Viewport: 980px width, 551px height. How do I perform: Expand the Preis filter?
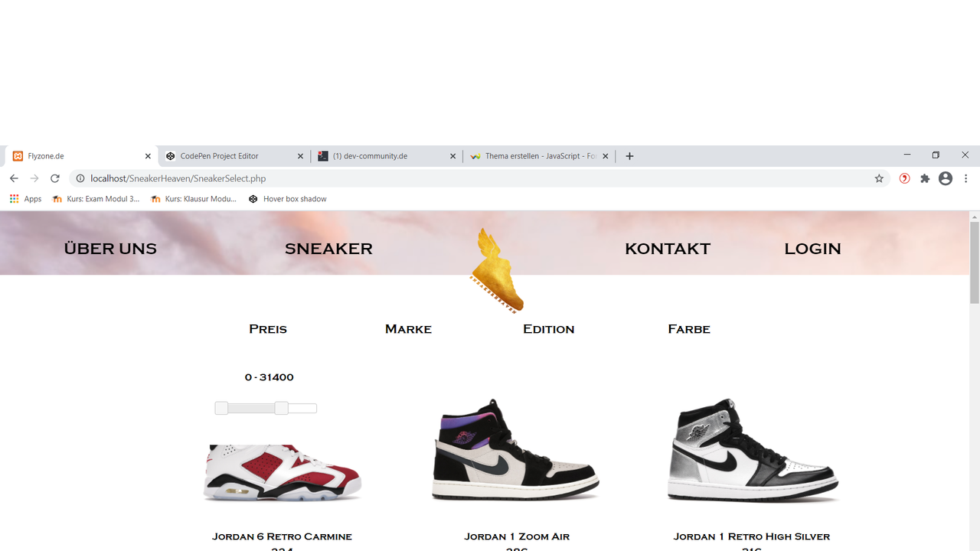pos(268,329)
